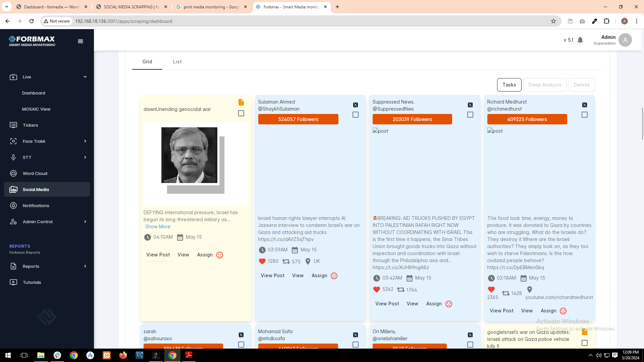Click the retweet icon showing 1764
Screen dimensions: 644x362
[x=400, y=290]
